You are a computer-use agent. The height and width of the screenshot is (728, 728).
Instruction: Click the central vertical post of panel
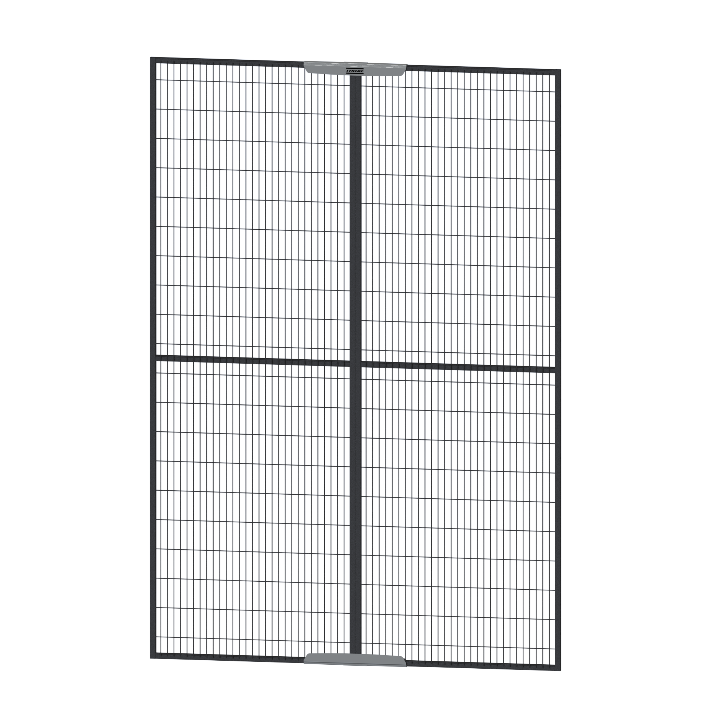click(x=355, y=364)
